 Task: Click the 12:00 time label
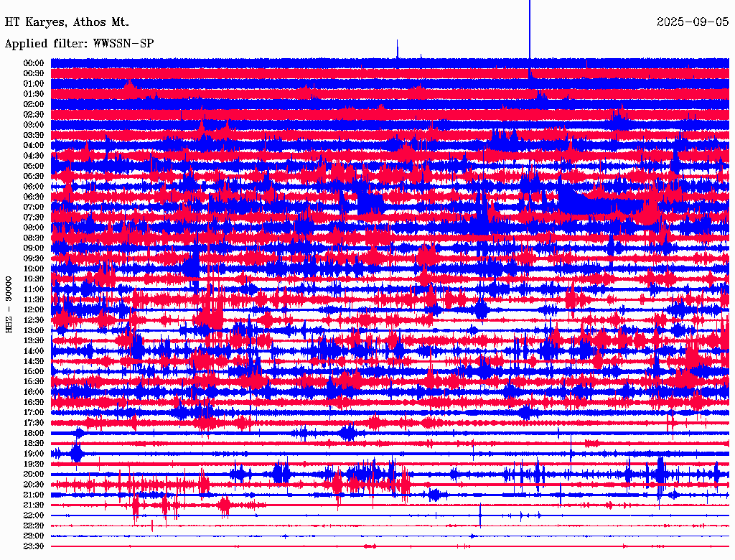(34, 310)
